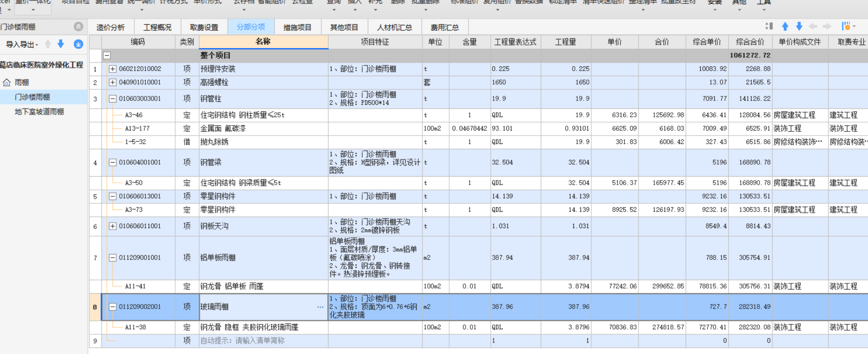Click the 项目特征 column header

pyautogui.click(x=375, y=42)
